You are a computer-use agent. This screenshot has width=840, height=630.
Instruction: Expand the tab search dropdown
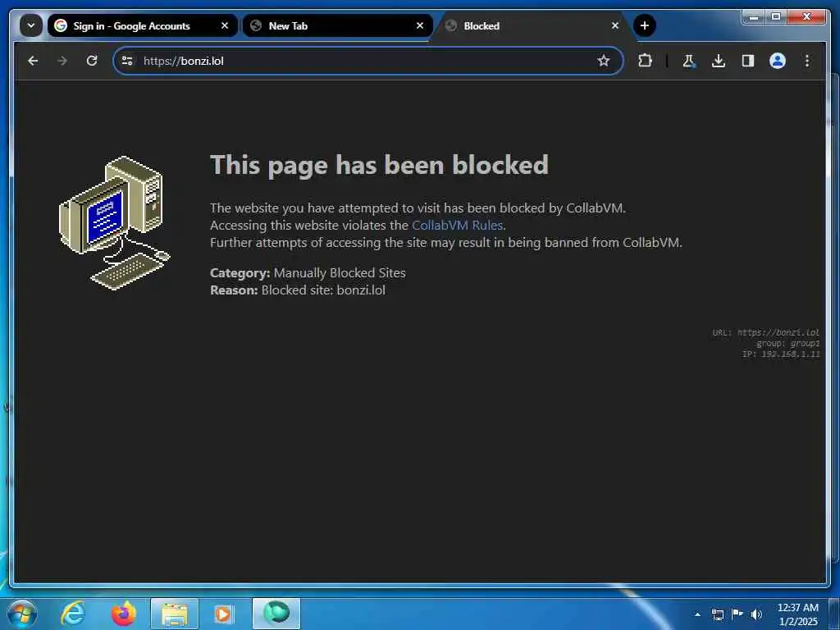pos(31,25)
